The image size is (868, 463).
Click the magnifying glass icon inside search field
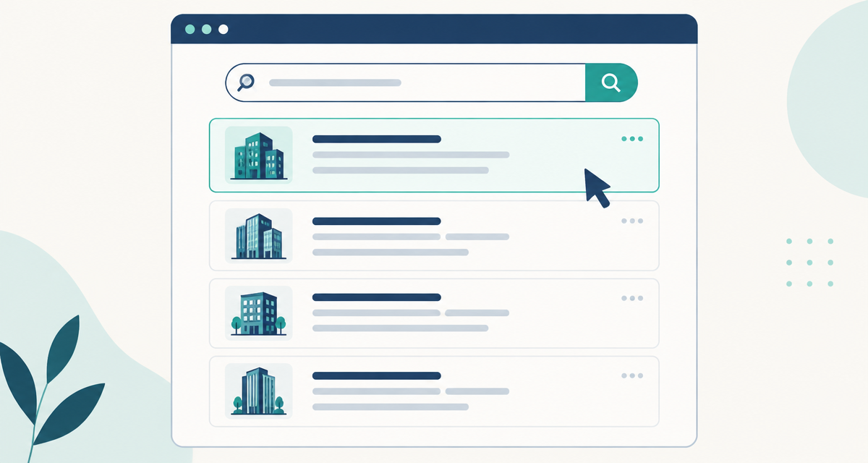click(x=246, y=82)
